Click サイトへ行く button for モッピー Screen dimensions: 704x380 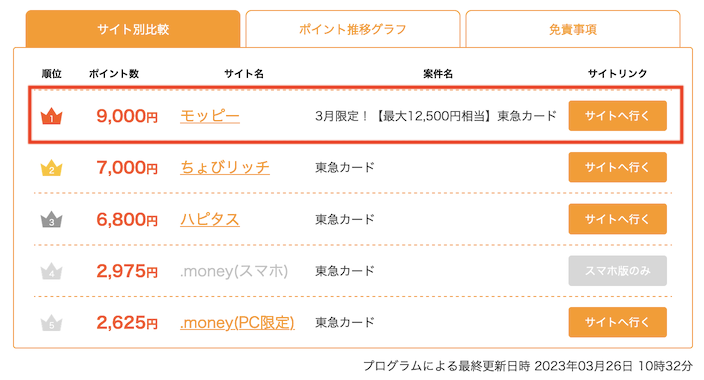617,116
